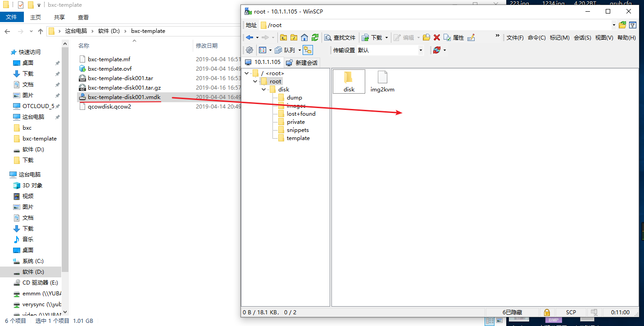Screen dimensions: 644x326
Task: Click 软件 (D:) in the Explorer breadcrumb
Action: click(109, 31)
